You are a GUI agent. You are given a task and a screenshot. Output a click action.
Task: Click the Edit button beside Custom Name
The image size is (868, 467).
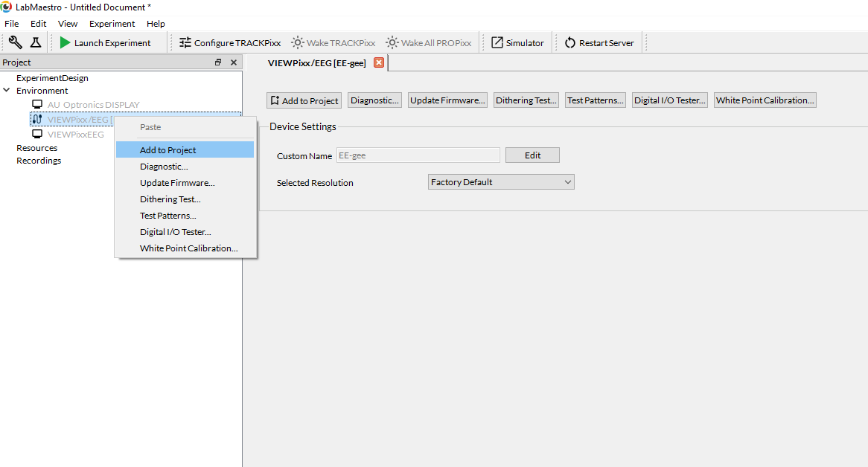[x=532, y=155]
